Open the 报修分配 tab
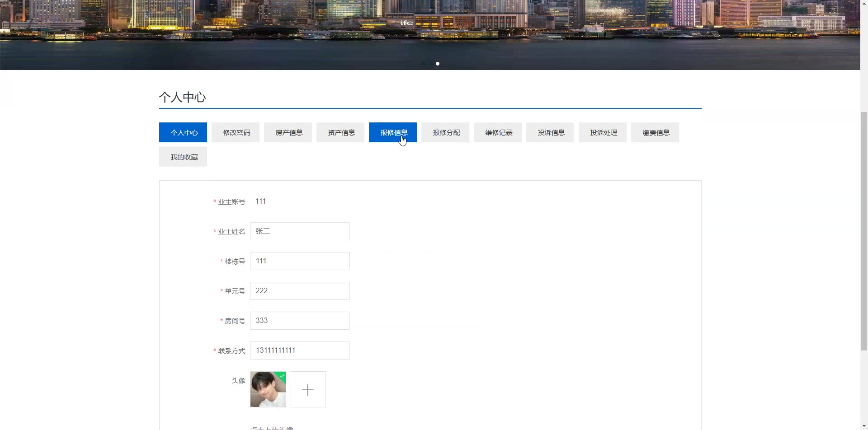868x430 pixels. [x=445, y=132]
